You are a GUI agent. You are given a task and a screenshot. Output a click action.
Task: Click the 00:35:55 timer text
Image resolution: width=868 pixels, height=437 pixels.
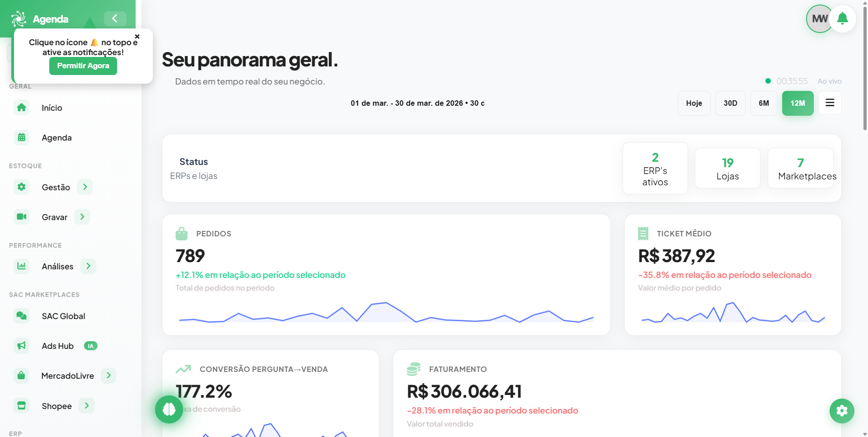(792, 81)
